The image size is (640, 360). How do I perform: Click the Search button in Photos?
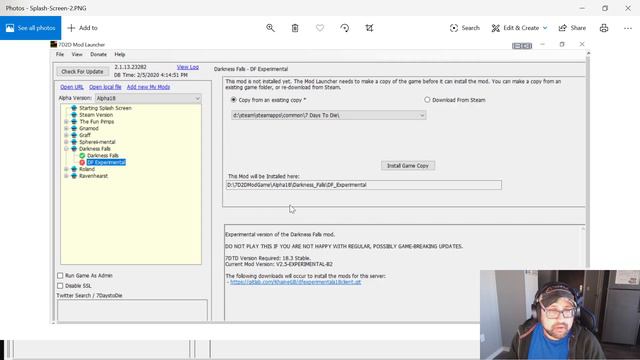coord(464,28)
